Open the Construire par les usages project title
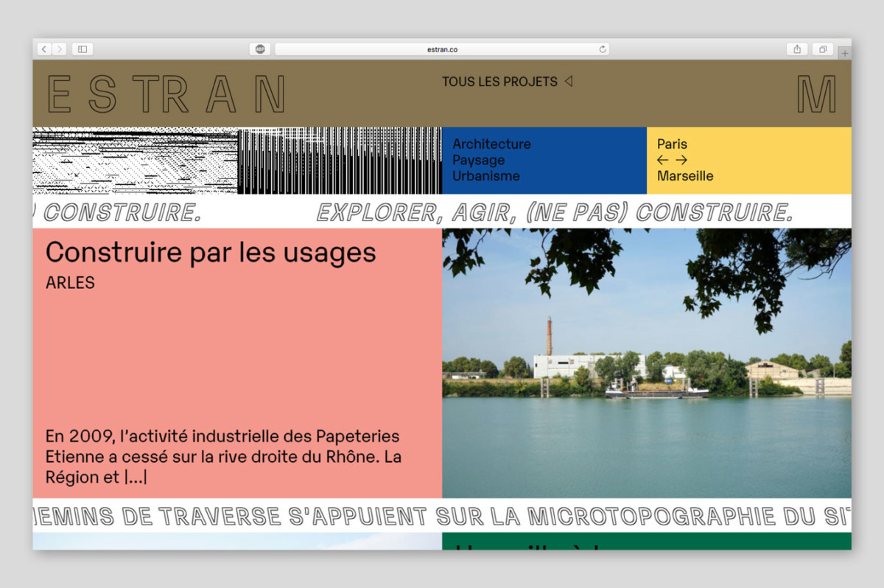This screenshot has height=588, width=884. coord(211,253)
